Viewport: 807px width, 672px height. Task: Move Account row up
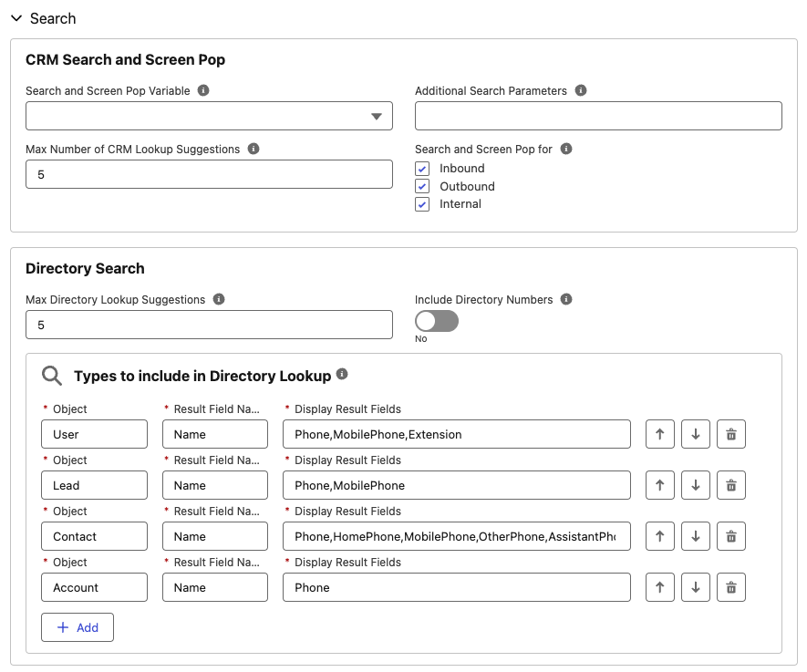click(x=660, y=587)
